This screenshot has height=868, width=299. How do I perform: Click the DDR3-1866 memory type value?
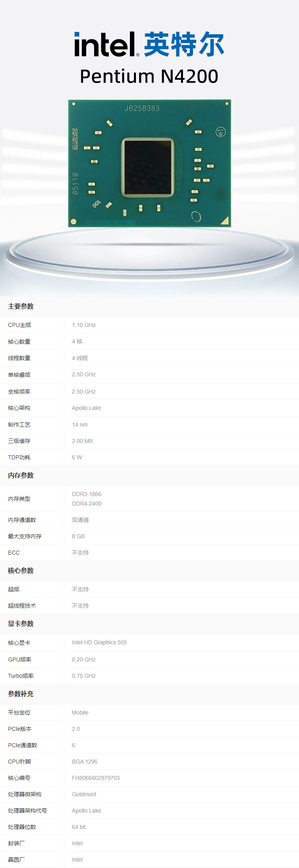(x=87, y=494)
